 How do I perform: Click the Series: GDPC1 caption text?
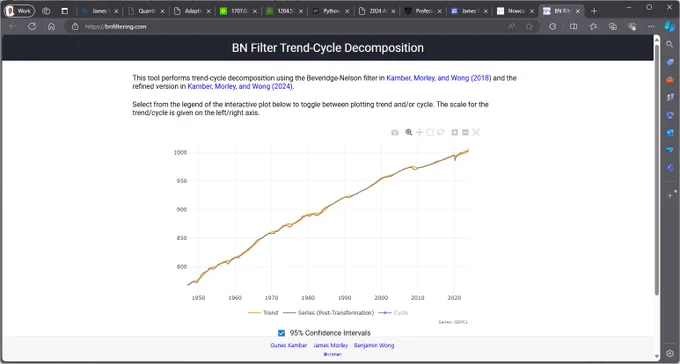point(453,322)
